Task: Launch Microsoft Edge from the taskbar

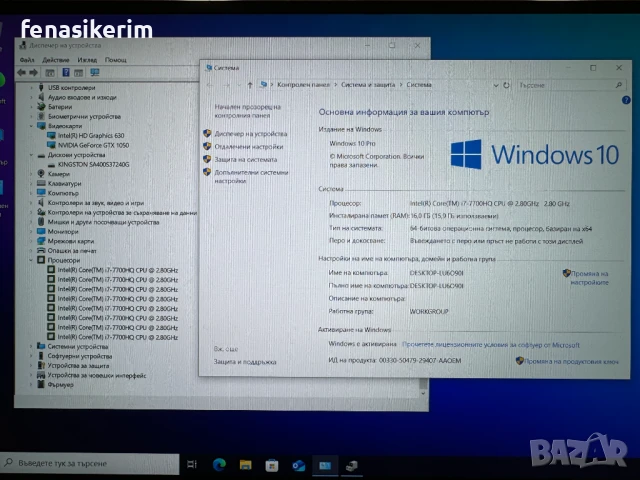Action: 219,464
